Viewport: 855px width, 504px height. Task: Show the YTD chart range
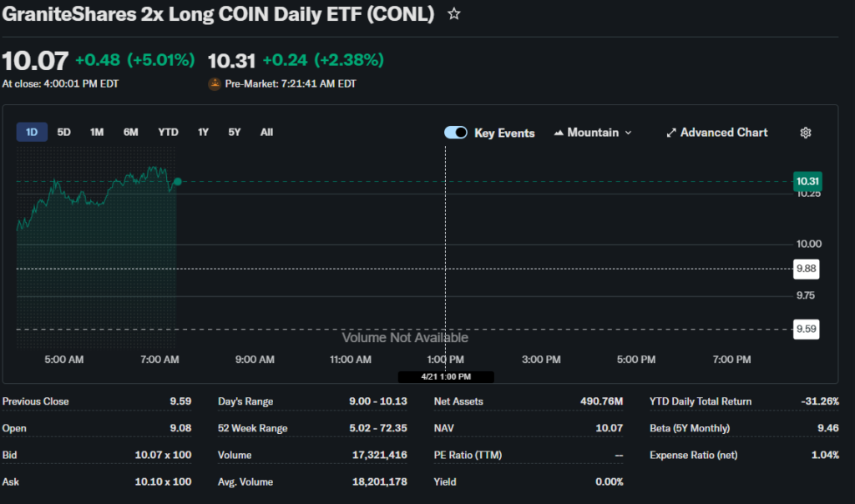(x=168, y=132)
